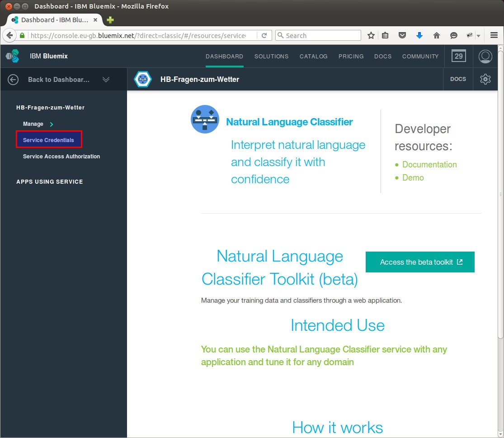Viewport: 504px width, 438px height.
Task: Click the Firefox Hello chat bubble icon
Action: [x=453, y=35]
